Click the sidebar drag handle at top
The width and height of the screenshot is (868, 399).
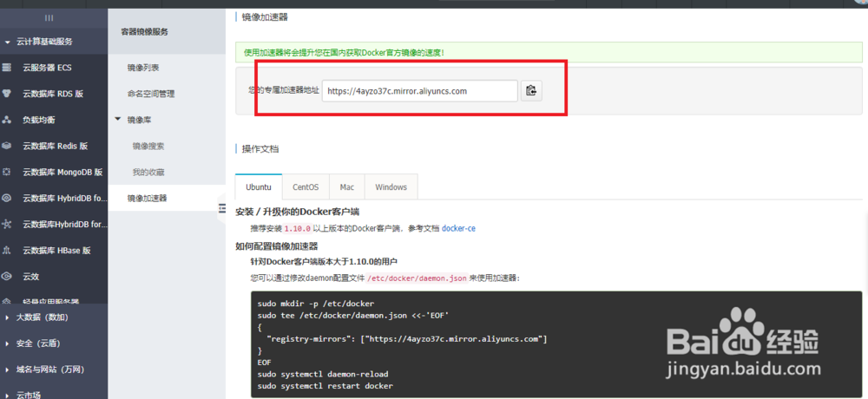(x=49, y=18)
